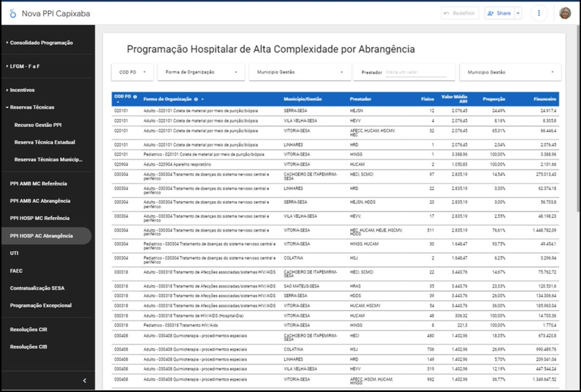
Task: Collapse the Reservas Técnicas section
Action: (32, 107)
